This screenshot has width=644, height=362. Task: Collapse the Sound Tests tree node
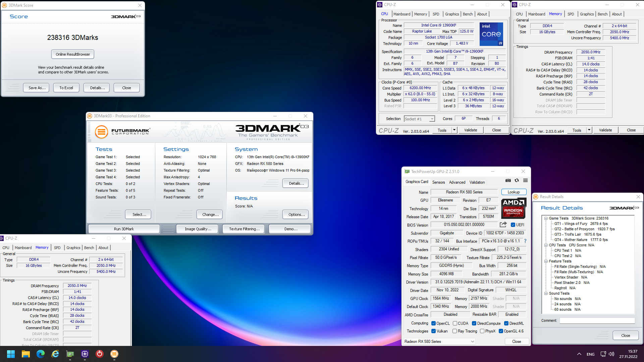pos(546,293)
